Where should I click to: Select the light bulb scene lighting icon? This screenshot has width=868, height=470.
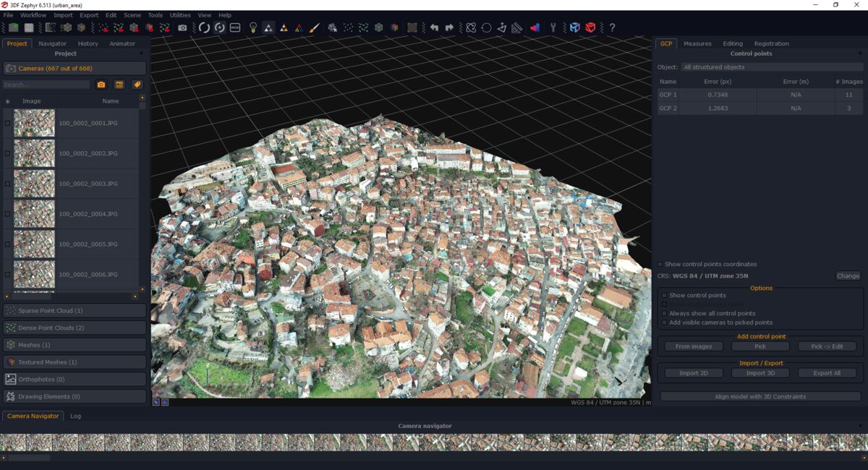(252, 27)
